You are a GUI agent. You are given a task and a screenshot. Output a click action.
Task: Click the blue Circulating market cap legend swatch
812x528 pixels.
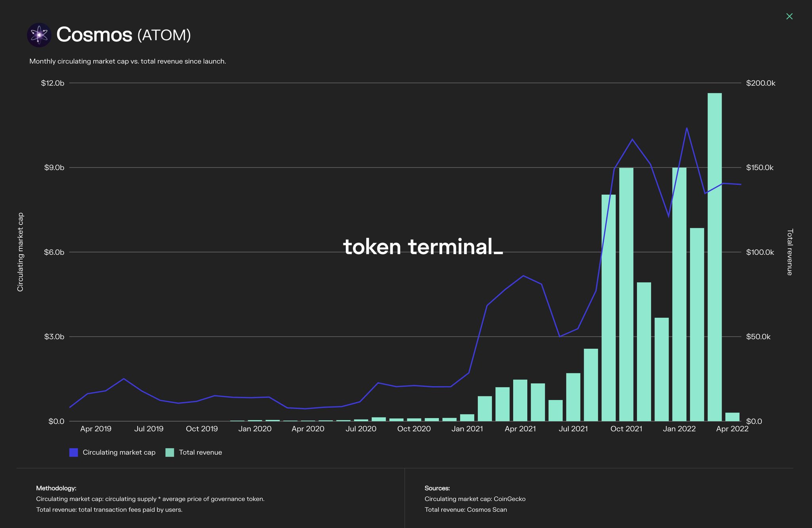point(74,452)
